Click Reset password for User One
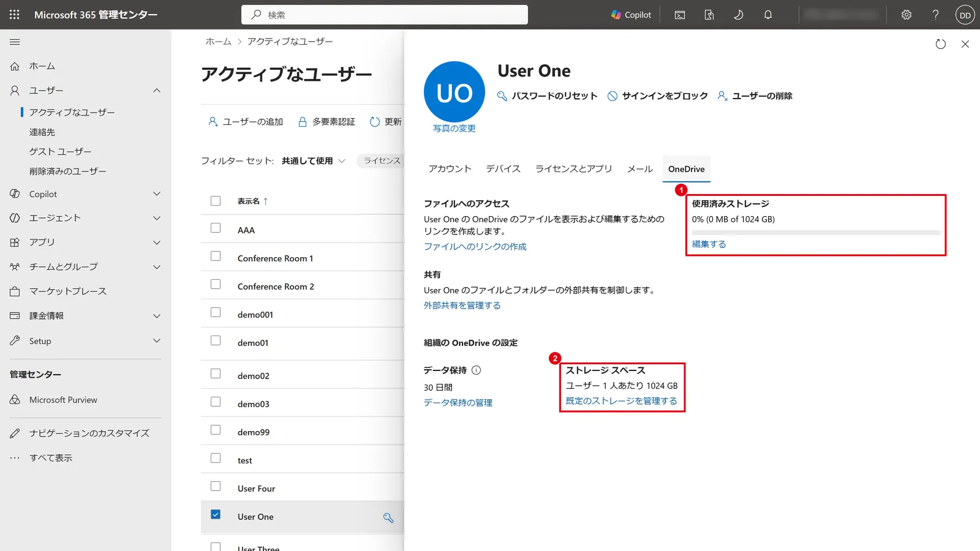This screenshot has width=980, height=551. [x=547, y=96]
